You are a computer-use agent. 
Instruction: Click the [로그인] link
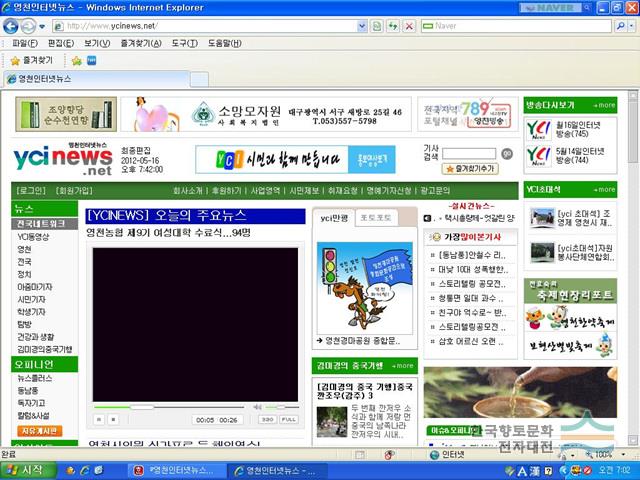31,191
